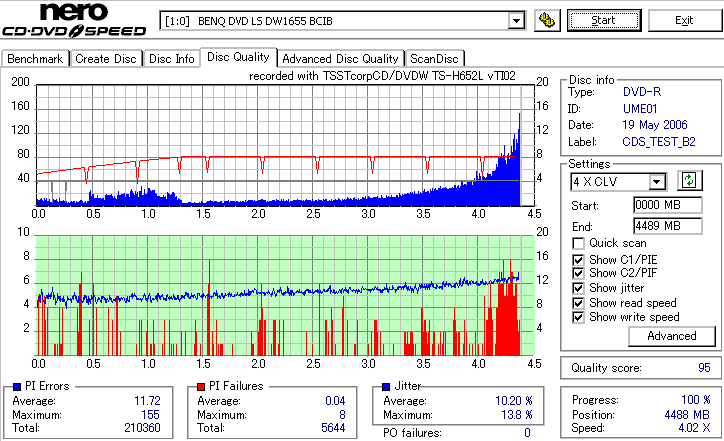Click PI Errors average value 11.72
Viewport: 724px width, 441px height.
[x=147, y=401]
